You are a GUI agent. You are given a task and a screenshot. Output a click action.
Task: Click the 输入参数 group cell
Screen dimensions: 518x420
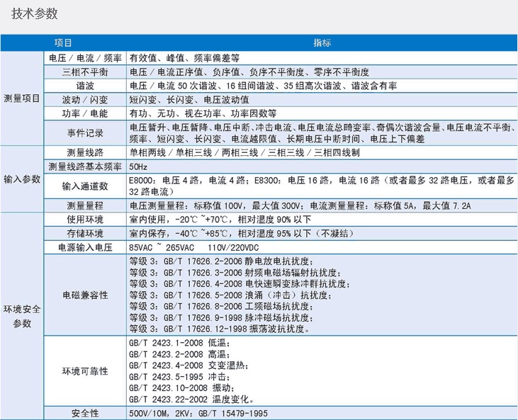click(22, 179)
